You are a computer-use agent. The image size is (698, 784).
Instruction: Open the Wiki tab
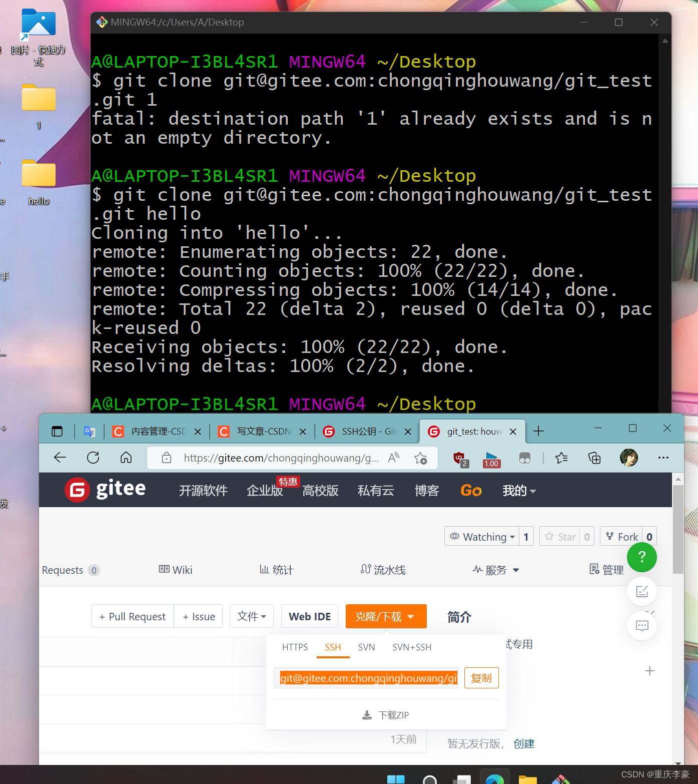[x=176, y=570]
